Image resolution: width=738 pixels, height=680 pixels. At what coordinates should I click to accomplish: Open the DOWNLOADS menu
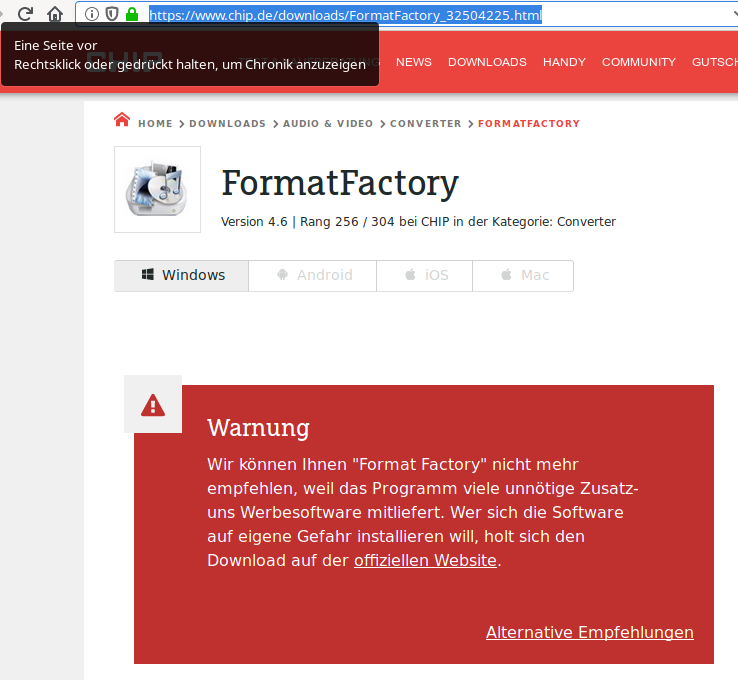(x=487, y=62)
